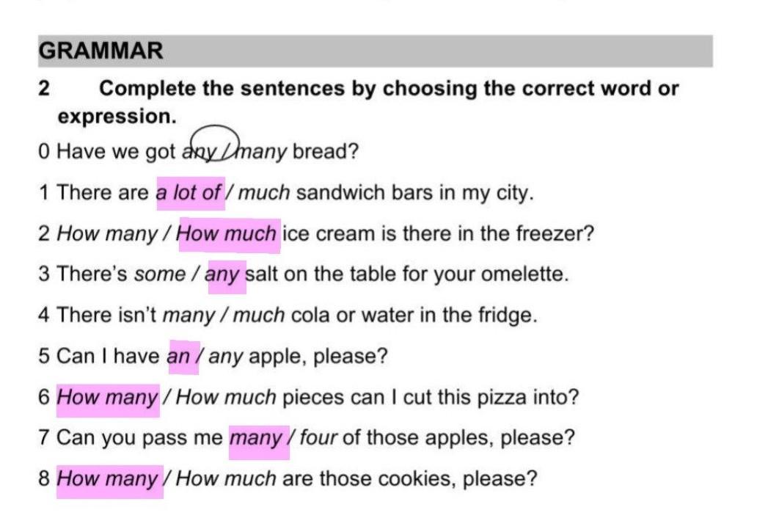Click 'How many' in ice cream sentence

(107, 234)
